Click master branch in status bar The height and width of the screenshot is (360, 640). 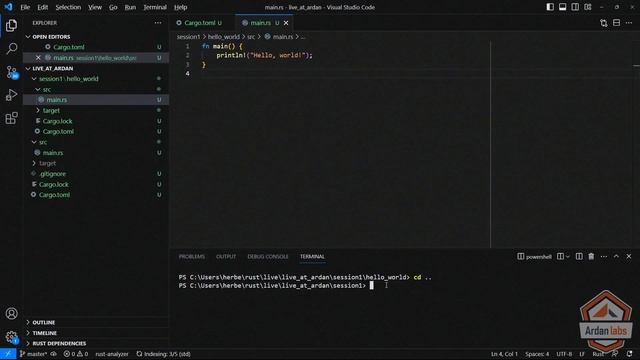(x=33, y=354)
